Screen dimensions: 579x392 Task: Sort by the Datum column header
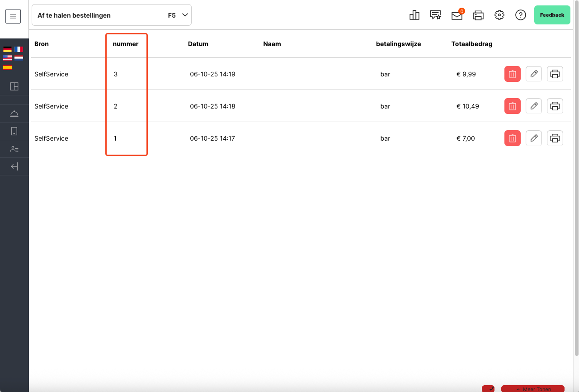point(198,44)
